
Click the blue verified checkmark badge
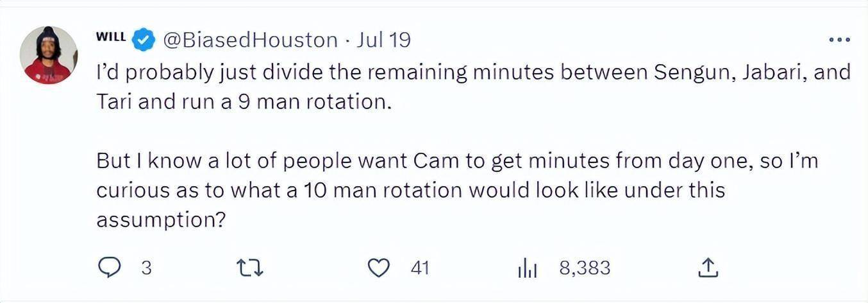click(x=144, y=40)
